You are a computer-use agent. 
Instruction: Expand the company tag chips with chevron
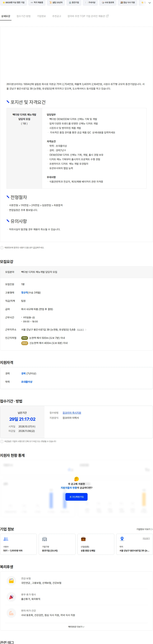tap(149, 3)
